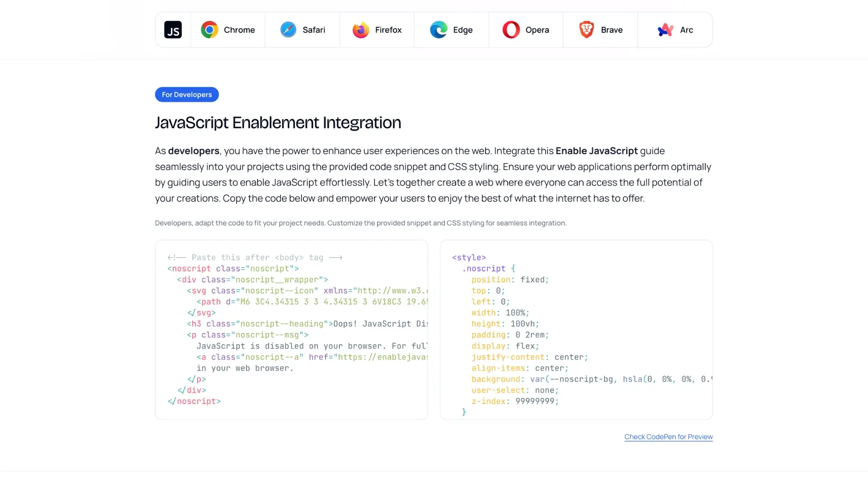
Task: Open Check CodePen for Preview link
Action: click(668, 436)
